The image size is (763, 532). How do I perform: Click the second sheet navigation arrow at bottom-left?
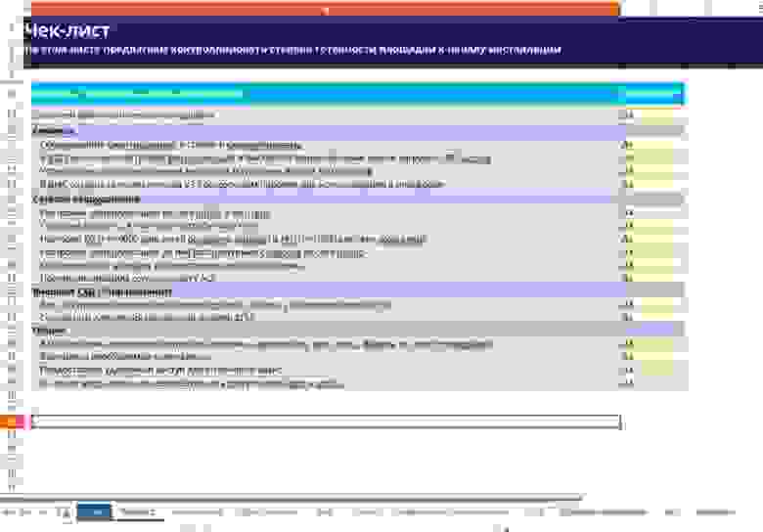pos(25,512)
